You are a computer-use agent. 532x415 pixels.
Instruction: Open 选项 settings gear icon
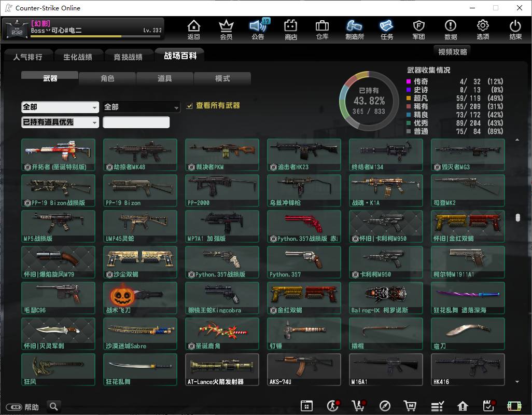coord(483,30)
